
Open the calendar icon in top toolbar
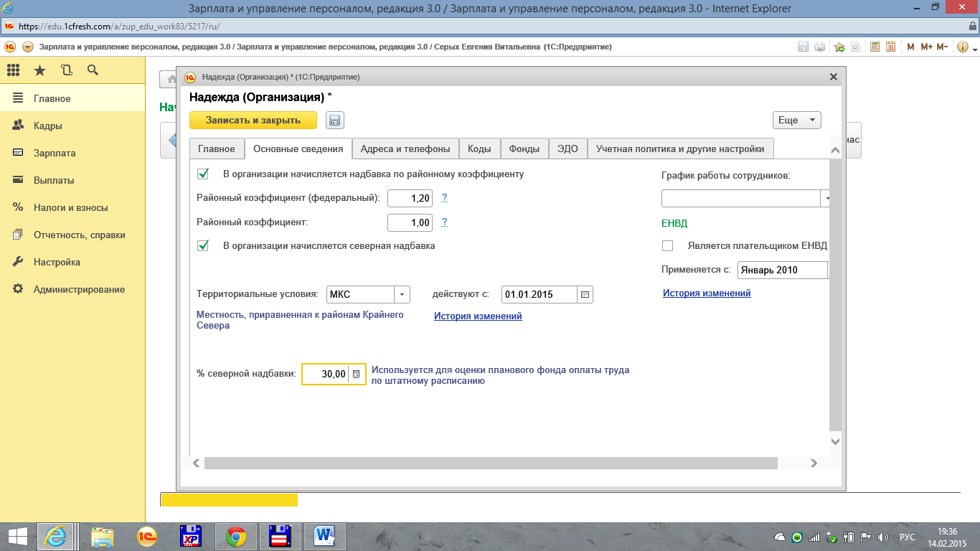(x=890, y=47)
